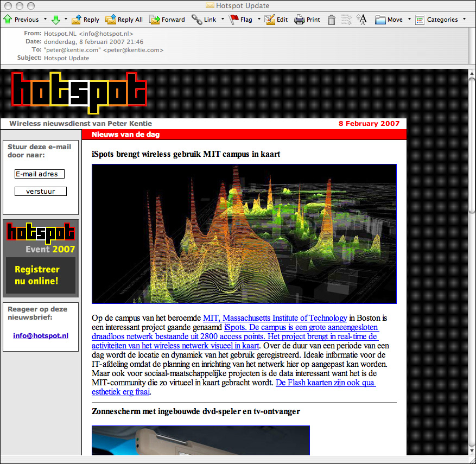The height and width of the screenshot is (464, 476).
Task: Click the subject text 'Hotspot Update'
Action: (66, 58)
